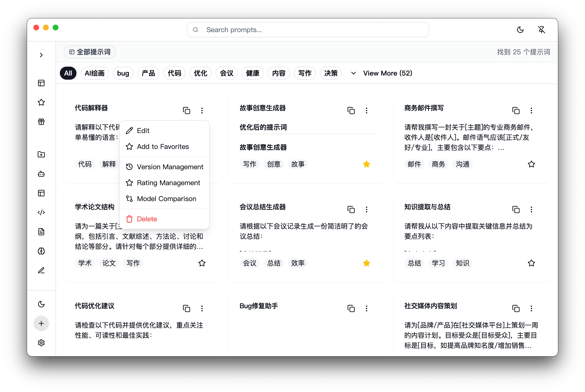Copy the 故事创意生成器 prompt
The image size is (585, 392).
click(x=351, y=111)
